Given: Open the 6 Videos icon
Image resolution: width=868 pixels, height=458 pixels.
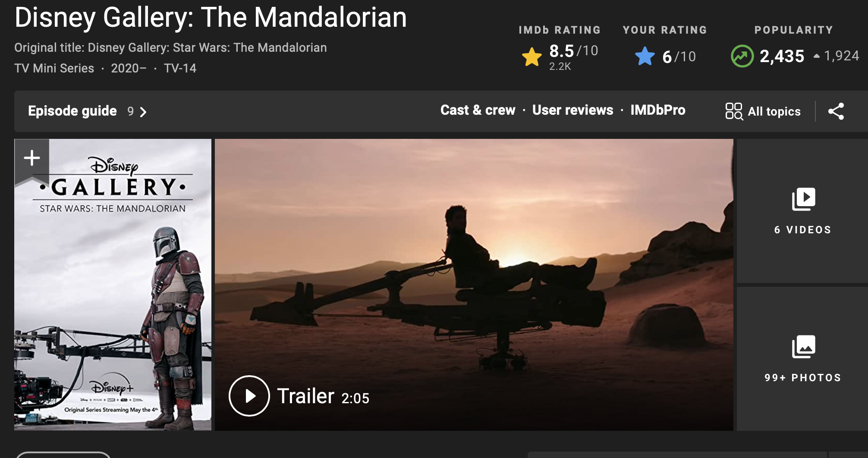Looking at the screenshot, I should click(x=803, y=199).
